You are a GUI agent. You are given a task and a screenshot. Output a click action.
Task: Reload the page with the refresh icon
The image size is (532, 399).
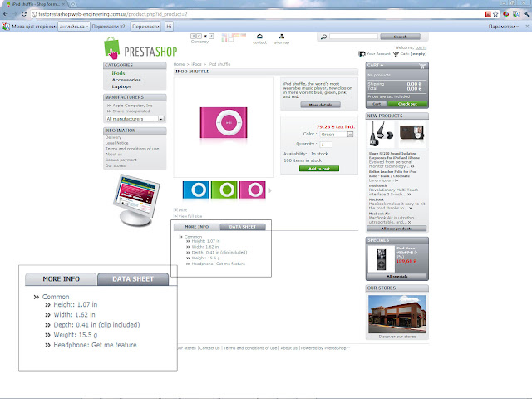click(24, 14)
